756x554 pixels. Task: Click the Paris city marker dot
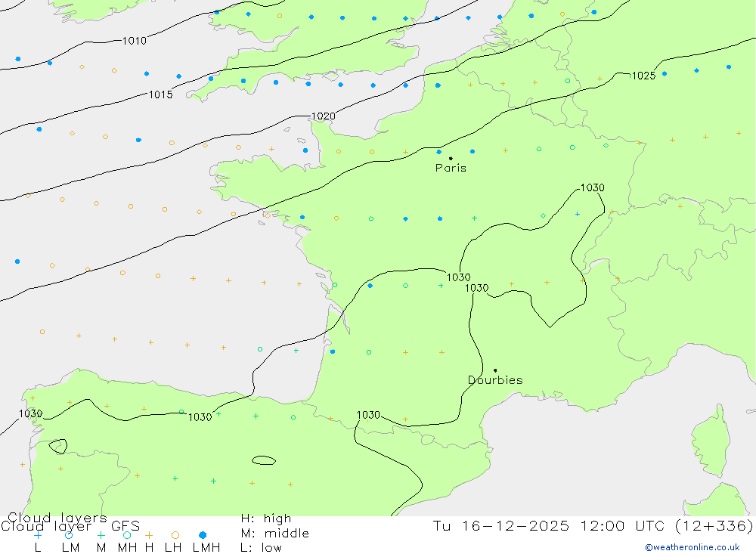tap(451, 158)
